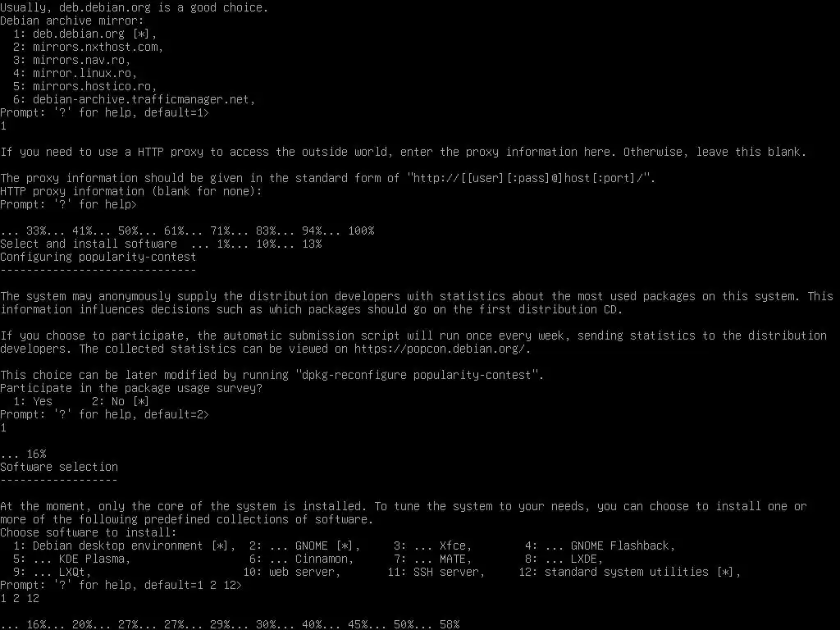Pick the mirrors.hostico.ro mirror entry
840x630 pixels.
tap(84, 86)
